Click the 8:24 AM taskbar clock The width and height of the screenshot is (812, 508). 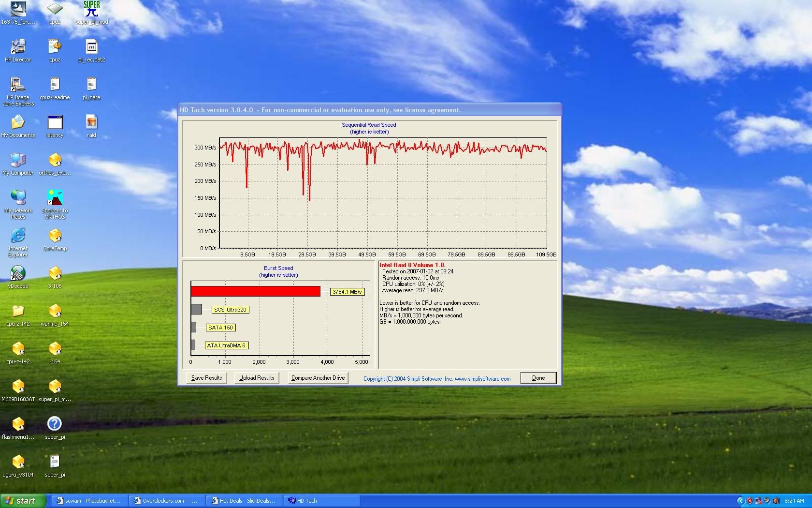pyautogui.click(x=794, y=501)
